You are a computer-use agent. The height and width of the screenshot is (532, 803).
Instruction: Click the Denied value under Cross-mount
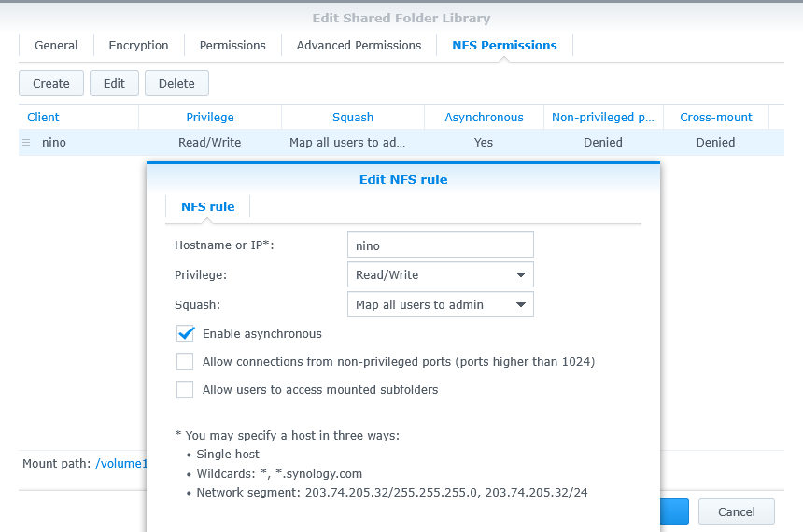click(715, 143)
